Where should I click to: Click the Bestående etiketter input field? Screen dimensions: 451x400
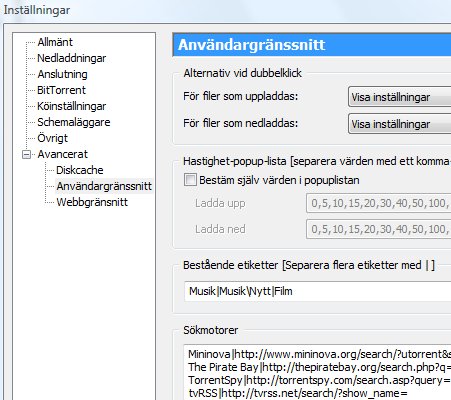tap(317, 291)
